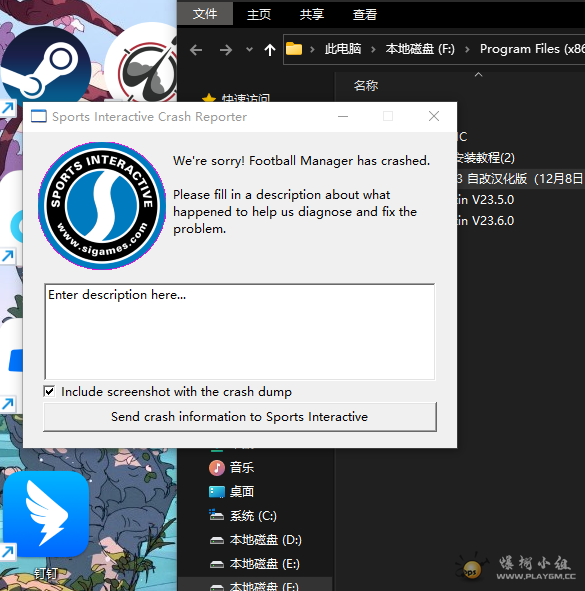Minimize the Crash Reporter window
The height and width of the screenshot is (591, 585).
[343, 116]
